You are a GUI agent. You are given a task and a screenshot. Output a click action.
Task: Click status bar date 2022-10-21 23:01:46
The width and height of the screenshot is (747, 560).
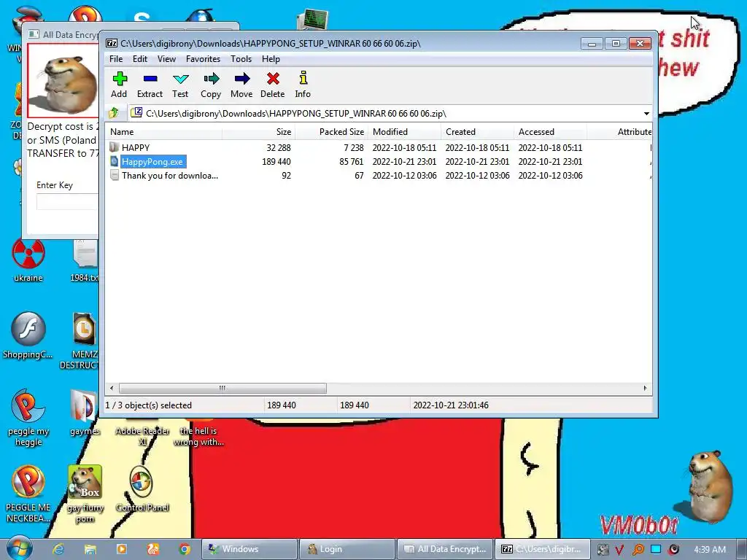click(x=451, y=405)
